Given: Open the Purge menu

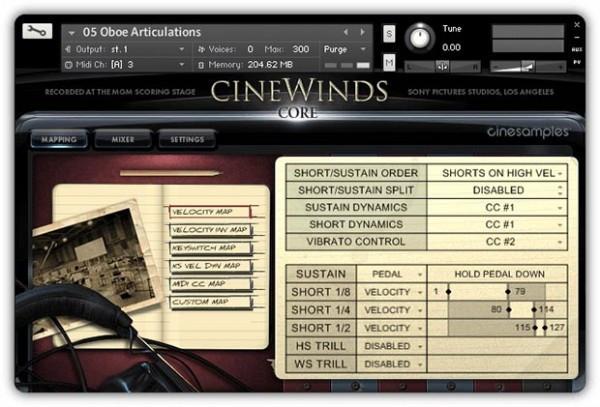Looking at the screenshot, I should coord(344,49).
